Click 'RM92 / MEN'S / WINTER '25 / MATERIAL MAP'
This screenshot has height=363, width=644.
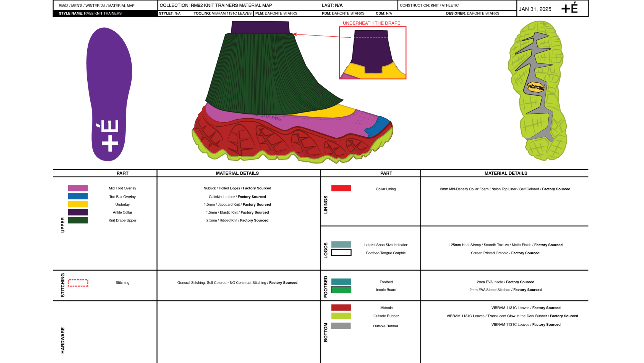tap(97, 6)
